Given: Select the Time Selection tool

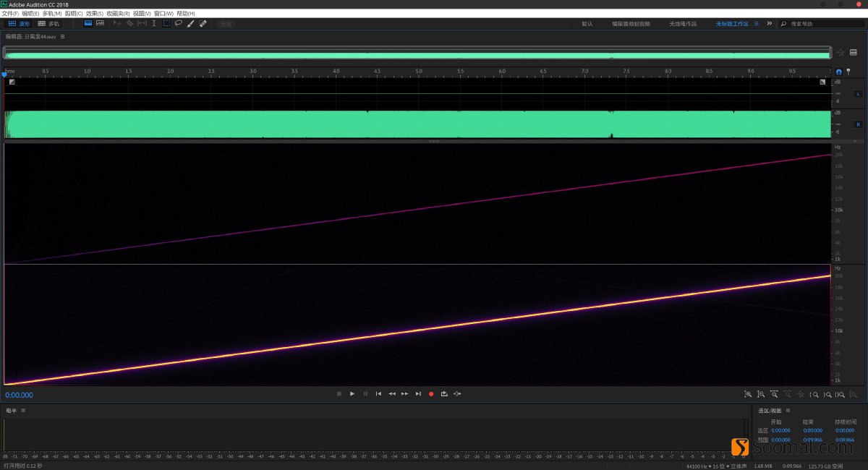Looking at the screenshot, I should pos(153,23).
